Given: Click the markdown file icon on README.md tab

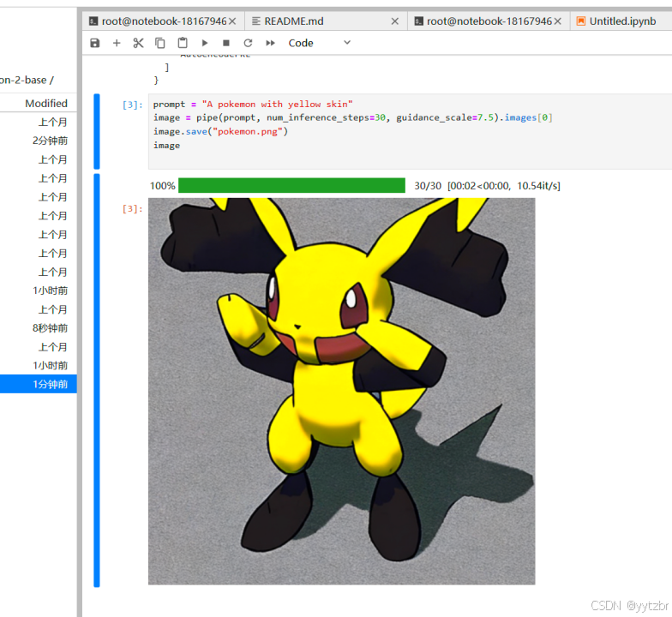Looking at the screenshot, I should (255, 21).
